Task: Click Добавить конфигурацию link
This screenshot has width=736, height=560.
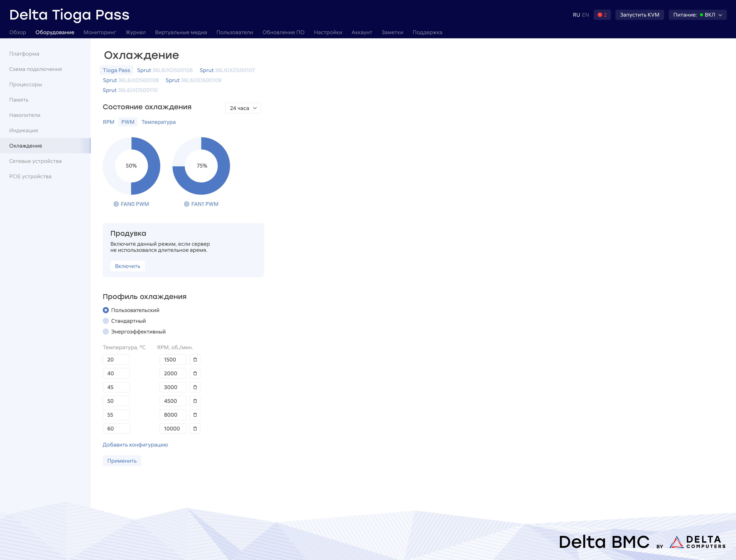Action: tap(135, 445)
